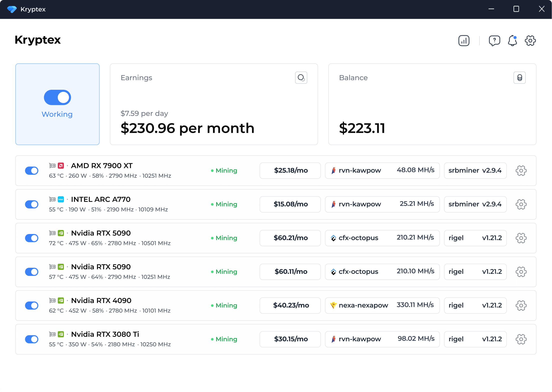Open settings gear for Nvidia RTX 3080 Ti
This screenshot has width=552, height=392.
pos(521,339)
